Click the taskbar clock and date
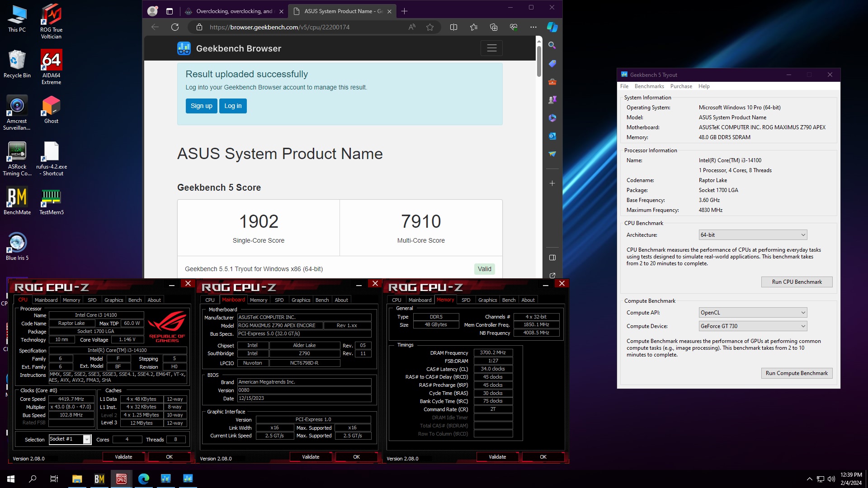Screen dimensions: 868x488 851,479
